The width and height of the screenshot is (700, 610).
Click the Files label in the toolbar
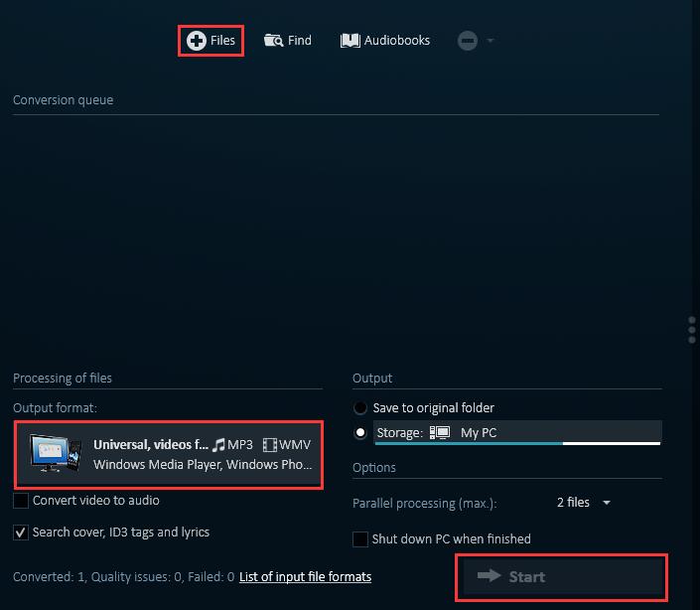click(222, 40)
